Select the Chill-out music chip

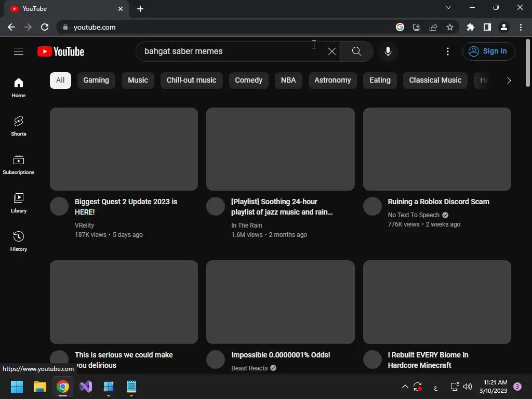point(191,81)
